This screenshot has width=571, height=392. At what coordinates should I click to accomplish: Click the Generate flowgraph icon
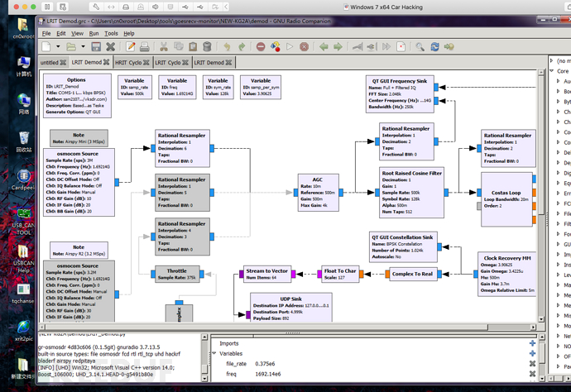(276, 47)
